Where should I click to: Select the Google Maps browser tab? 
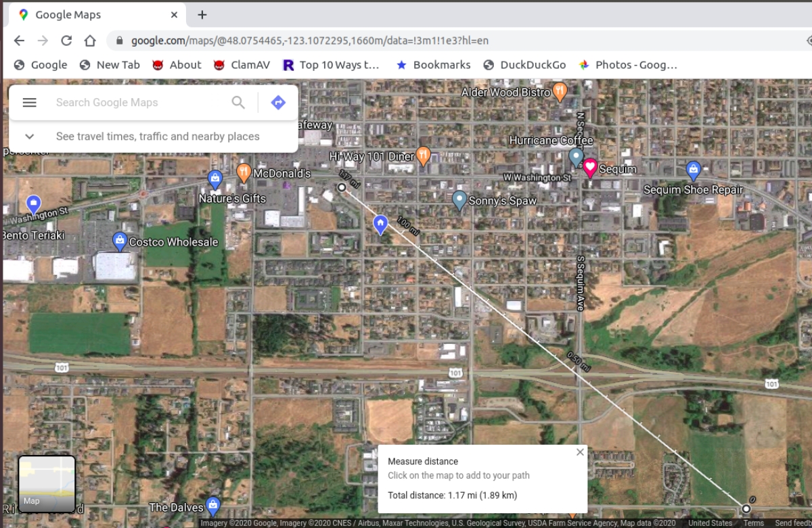tap(98, 15)
